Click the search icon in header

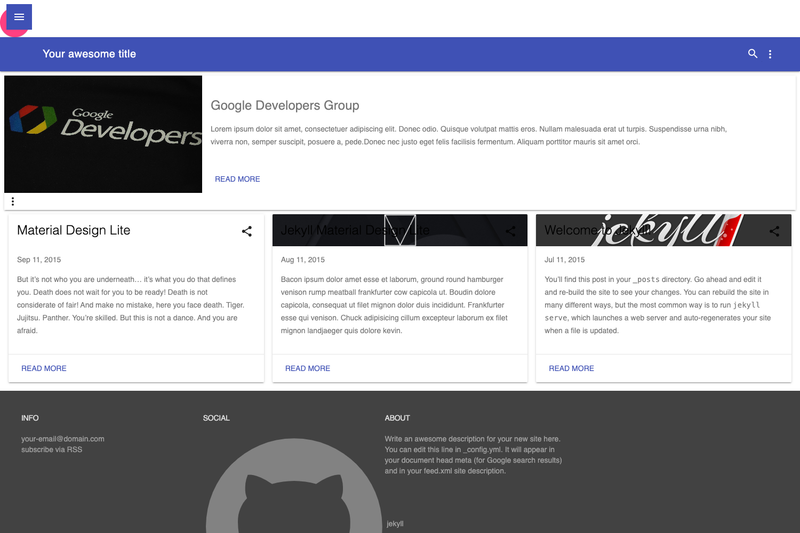click(753, 54)
